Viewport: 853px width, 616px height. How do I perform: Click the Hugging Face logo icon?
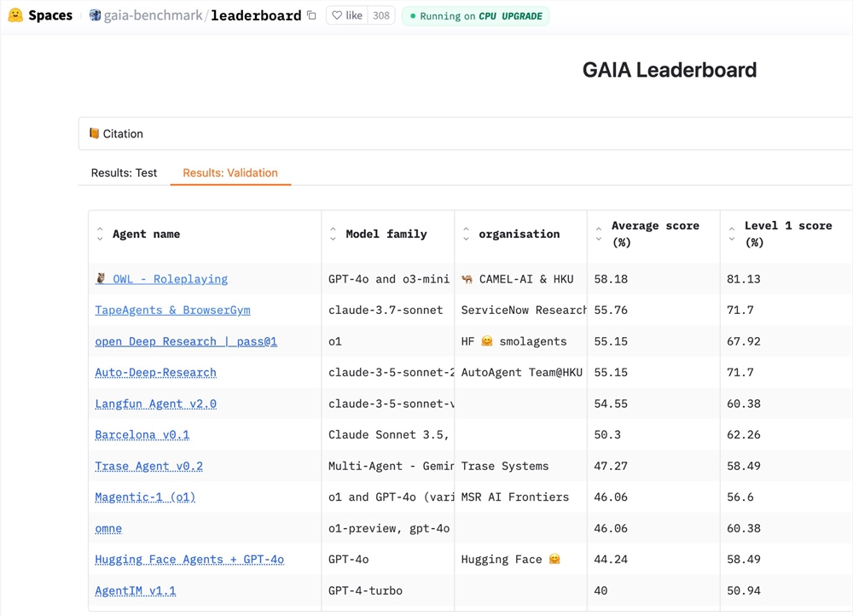pos(15,15)
